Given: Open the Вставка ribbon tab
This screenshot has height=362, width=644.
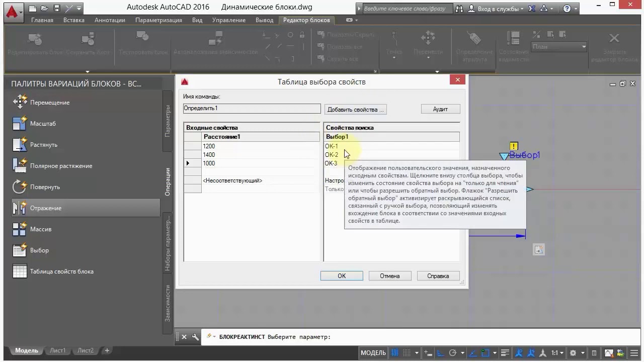Looking at the screenshot, I should pyautogui.click(x=74, y=20).
